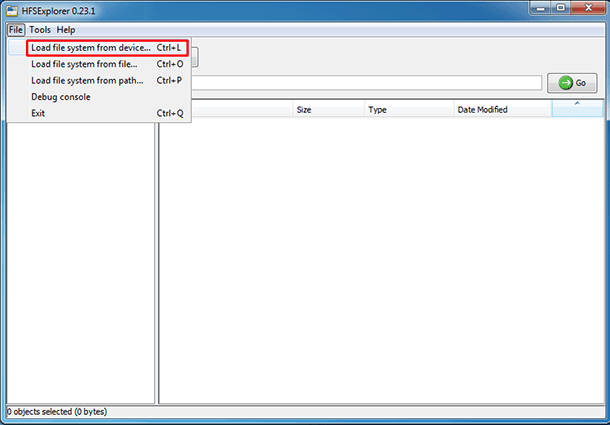Sort by the Size column header
The width and height of the screenshot is (610, 425).
[329, 110]
